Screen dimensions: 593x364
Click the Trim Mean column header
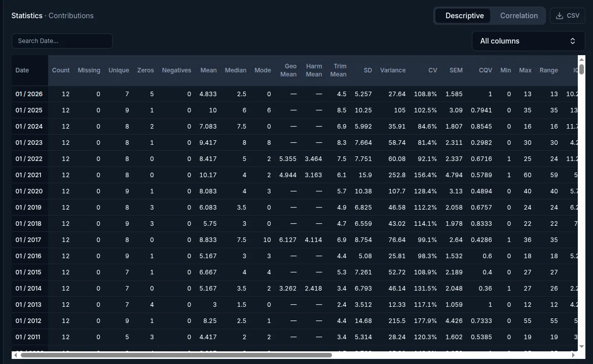coord(339,70)
